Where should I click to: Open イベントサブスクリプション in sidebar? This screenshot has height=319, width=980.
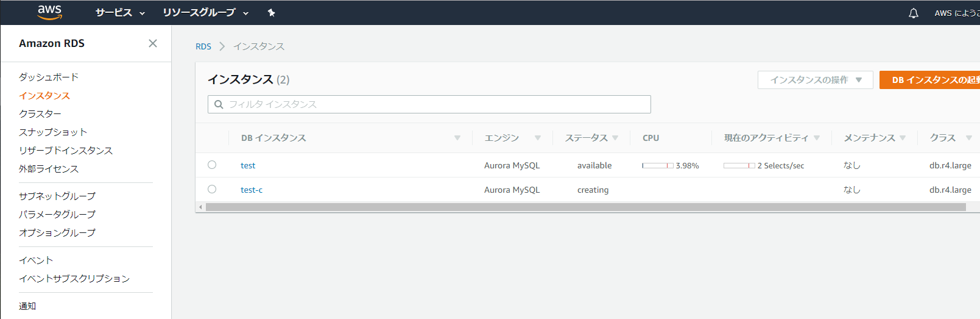74,279
